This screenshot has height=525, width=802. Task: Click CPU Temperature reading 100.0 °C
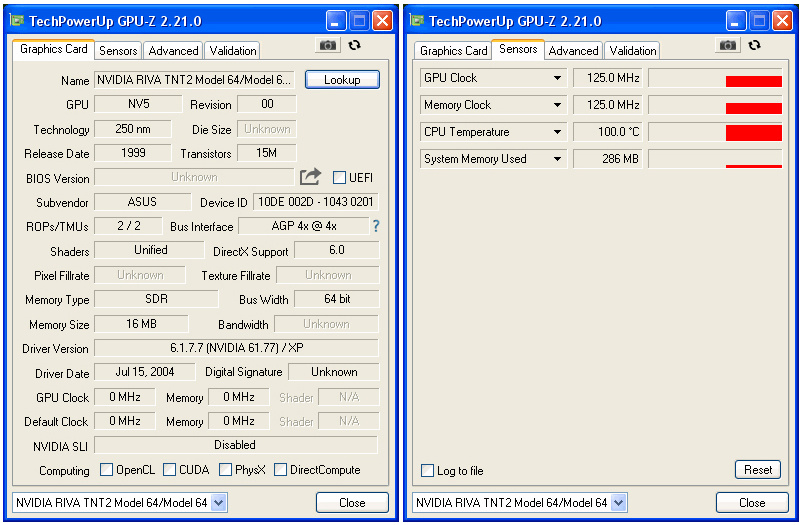click(608, 132)
